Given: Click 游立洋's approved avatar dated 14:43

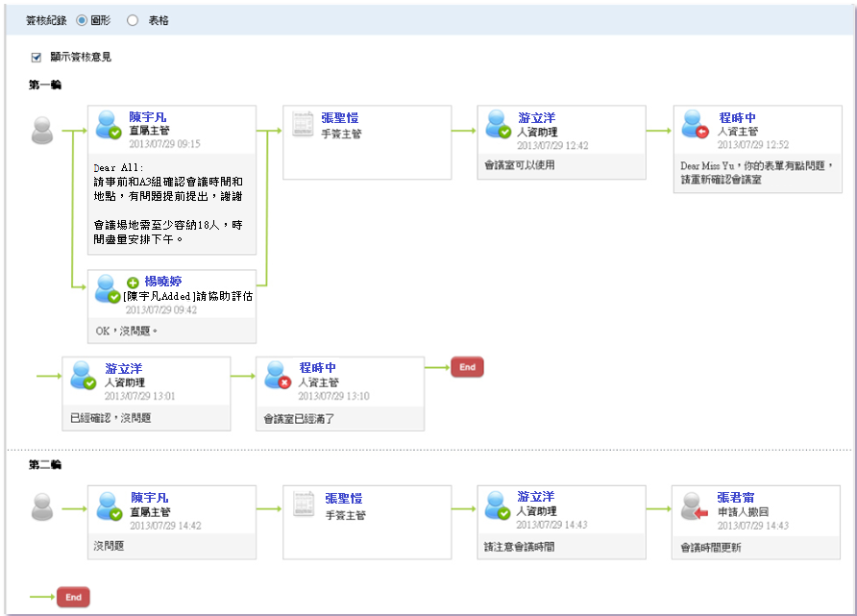Looking at the screenshot, I should coord(498,505).
